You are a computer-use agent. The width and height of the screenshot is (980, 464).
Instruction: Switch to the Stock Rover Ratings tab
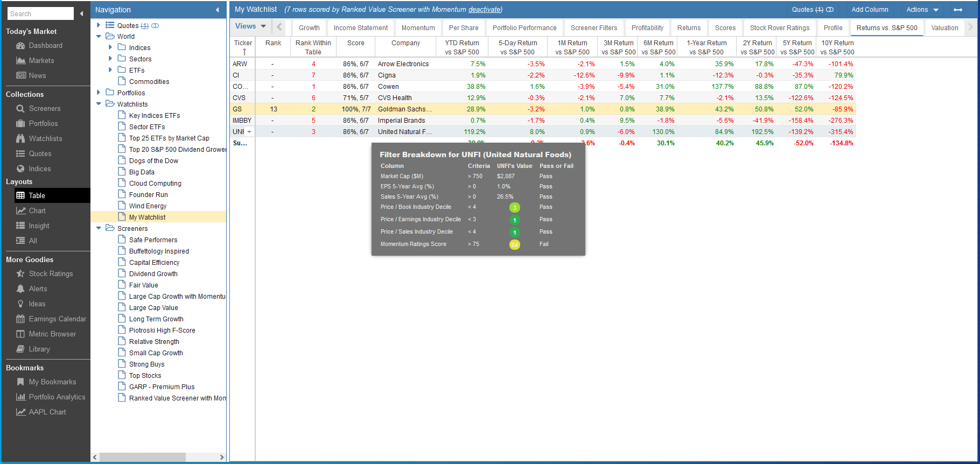780,28
